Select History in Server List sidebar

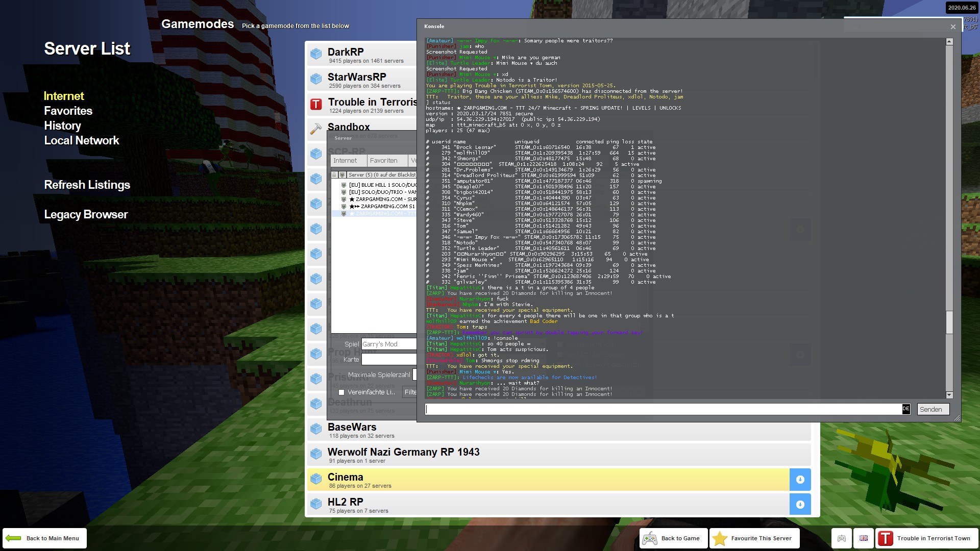[62, 126]
